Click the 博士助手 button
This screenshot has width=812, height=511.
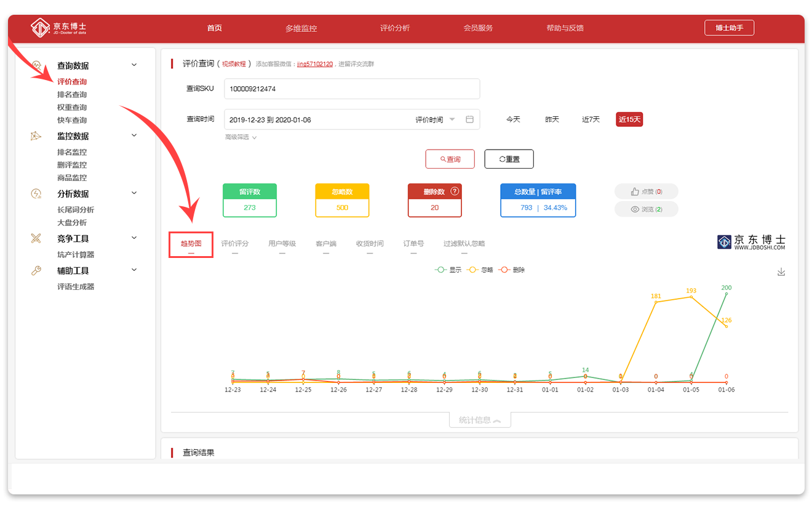pos(729,28)
